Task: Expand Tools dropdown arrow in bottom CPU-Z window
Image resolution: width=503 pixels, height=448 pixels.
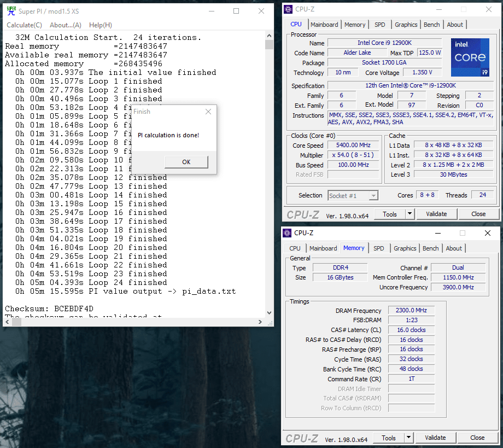Action: coord(409,438)
